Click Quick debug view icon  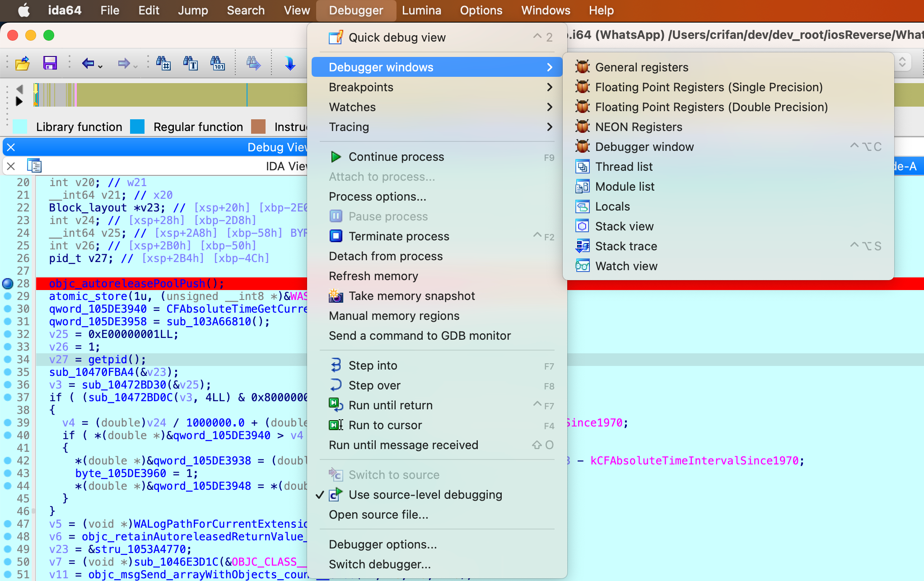336,37
